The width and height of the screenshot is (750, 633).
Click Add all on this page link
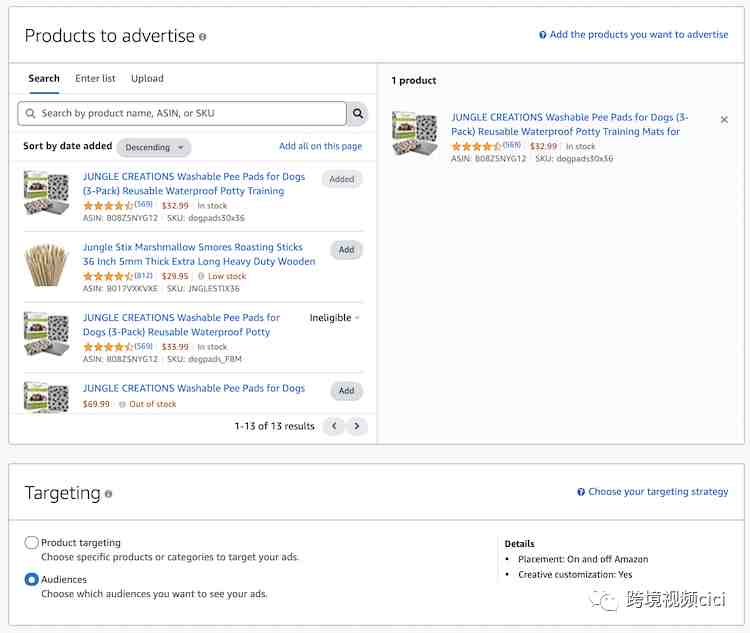click(x=320, y=146)
